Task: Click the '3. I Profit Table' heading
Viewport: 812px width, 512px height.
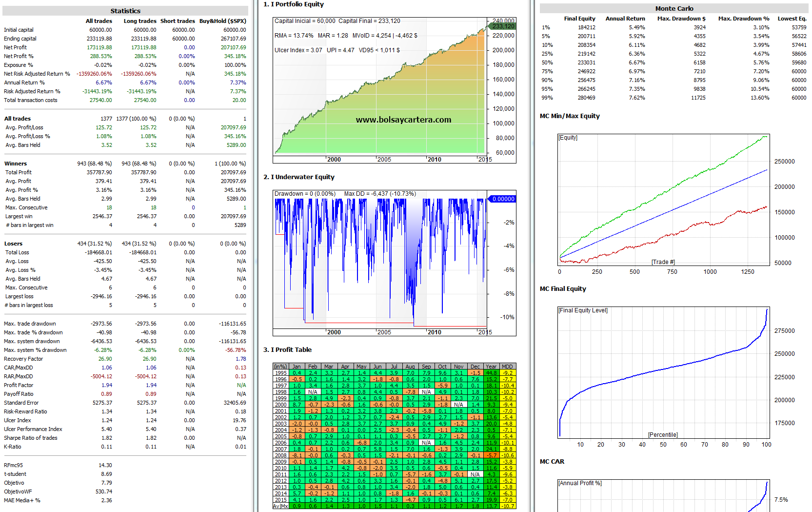Action: 287,349
